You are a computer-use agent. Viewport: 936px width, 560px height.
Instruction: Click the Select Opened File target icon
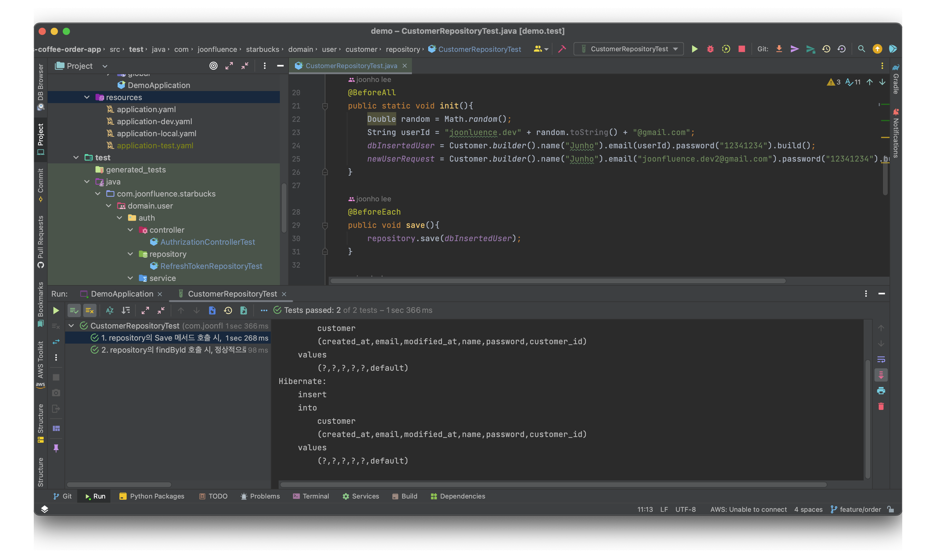213,66
